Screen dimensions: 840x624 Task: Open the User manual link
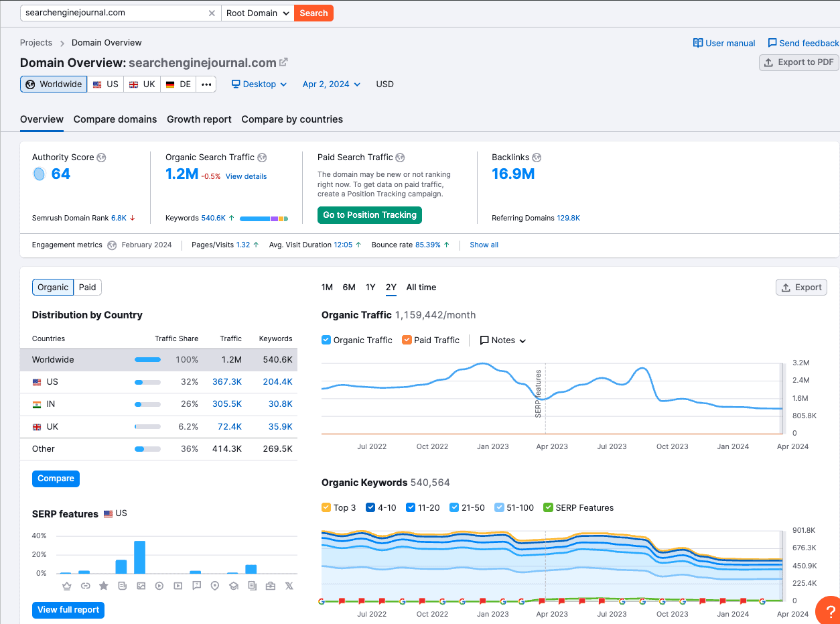[x=724, y=43]
